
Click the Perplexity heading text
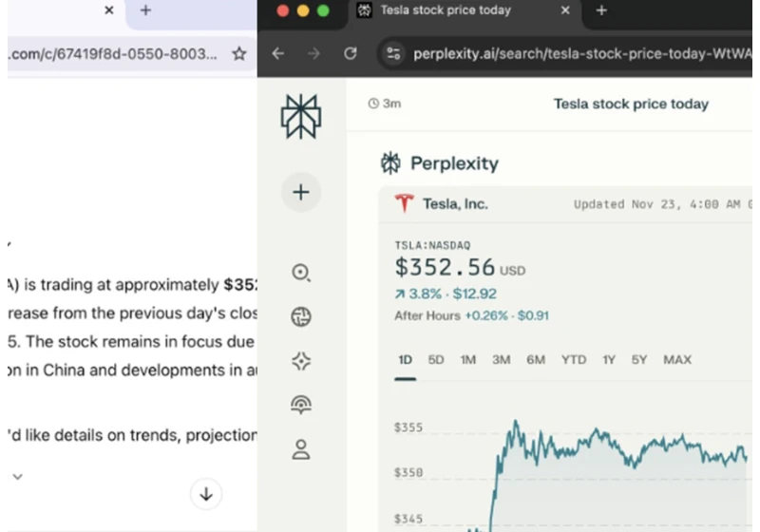tap(454, 163)
